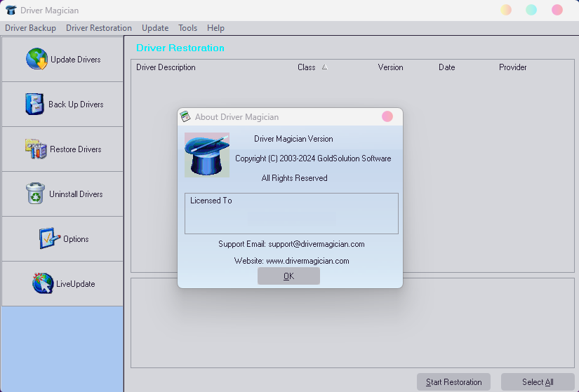Viewport: 579px width, 392px height.
Task: Click the Options checklist icon
Action: coord(50,238)
